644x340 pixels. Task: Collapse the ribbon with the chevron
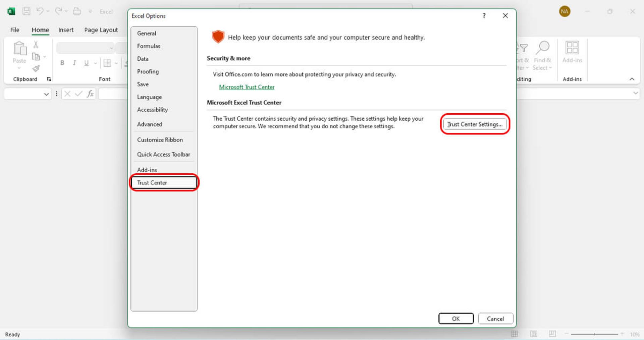coord(632,79)
